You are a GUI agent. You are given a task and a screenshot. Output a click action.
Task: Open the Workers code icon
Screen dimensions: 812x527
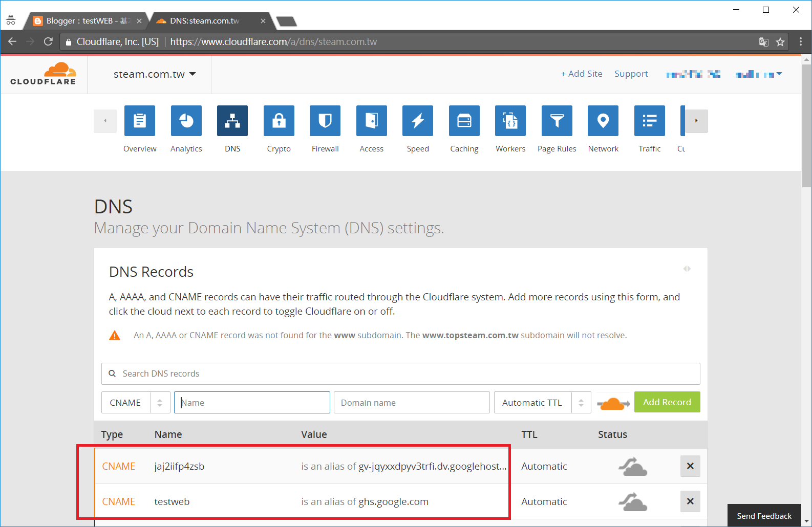pos(510,121)
